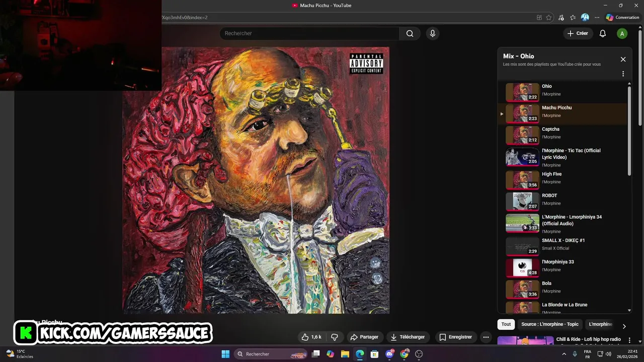Image resolution: width=644 pixels, height=362 pixels.
Task: Launch Copilot from the taskbar
Action: [330, 354]
